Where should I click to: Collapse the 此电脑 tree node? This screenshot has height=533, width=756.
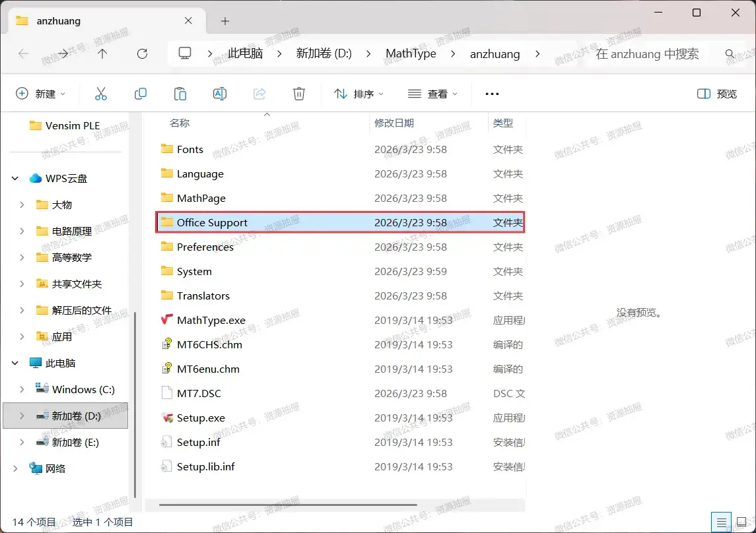15,363
